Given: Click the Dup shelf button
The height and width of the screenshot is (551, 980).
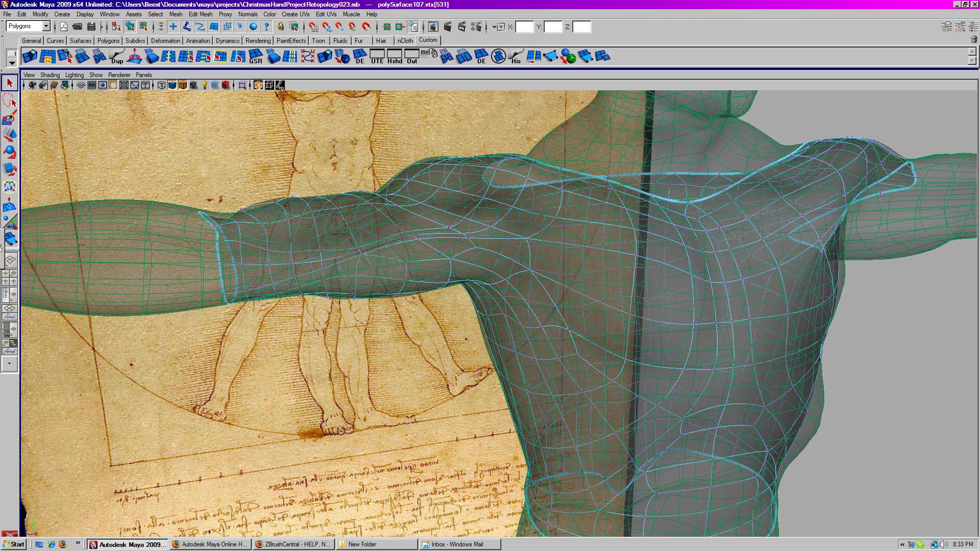Looking at the screenshot, I should pyautogui.click(x=117, y=56).
